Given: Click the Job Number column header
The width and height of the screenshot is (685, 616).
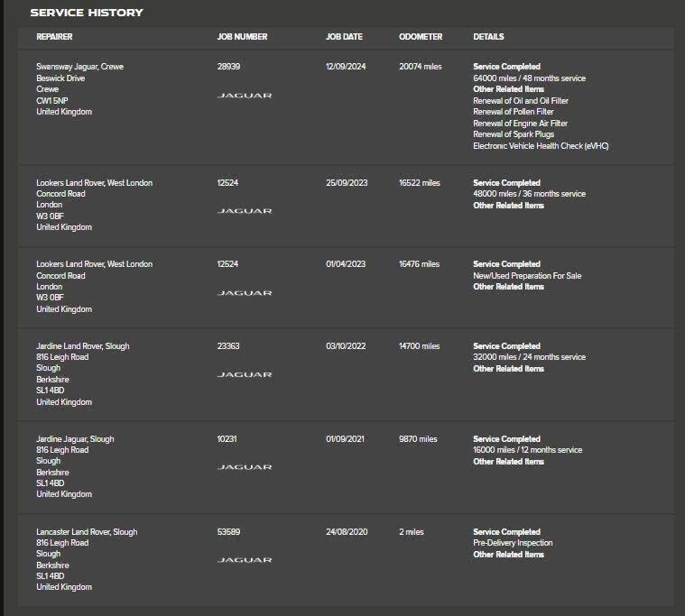Looking at the screenshot, I should [x=242, y=37].
